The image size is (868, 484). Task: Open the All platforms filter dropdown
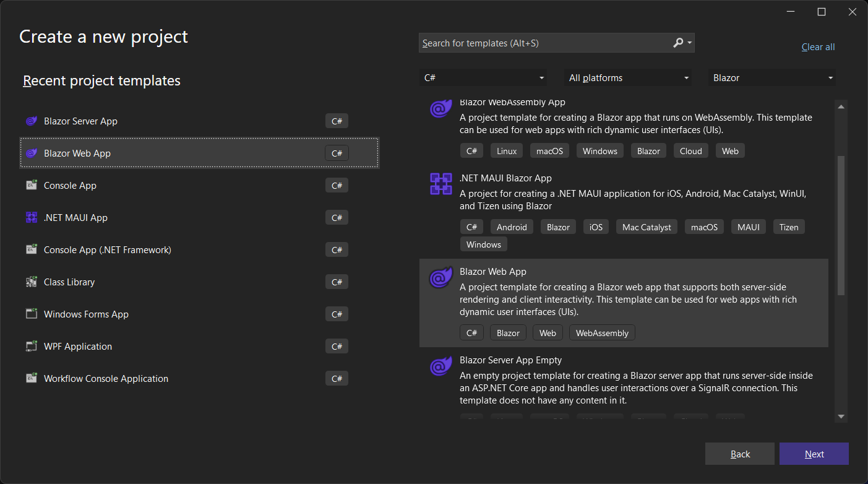click(x=628, y=78)
